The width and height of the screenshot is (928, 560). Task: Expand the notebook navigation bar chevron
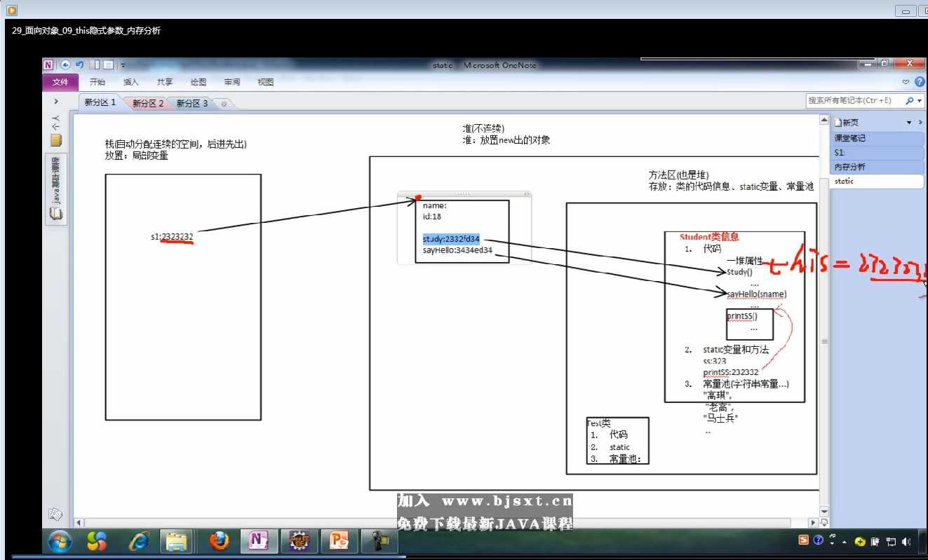point(56,102)
